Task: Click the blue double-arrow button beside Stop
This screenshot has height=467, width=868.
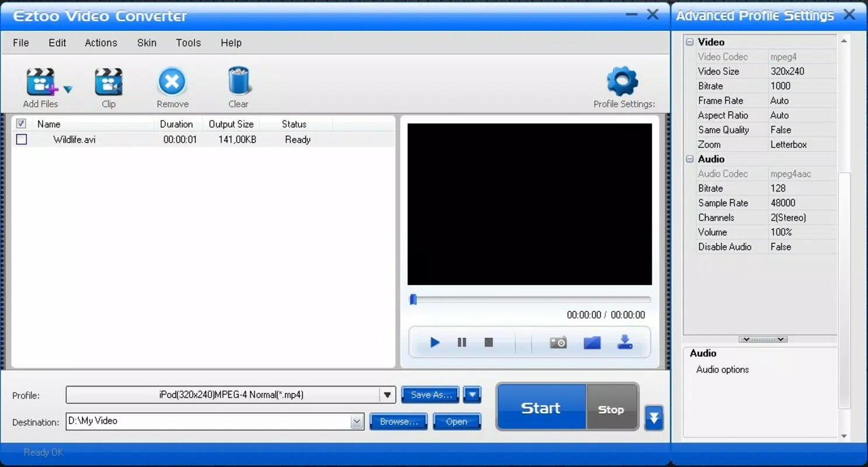Action: [654, 418]
